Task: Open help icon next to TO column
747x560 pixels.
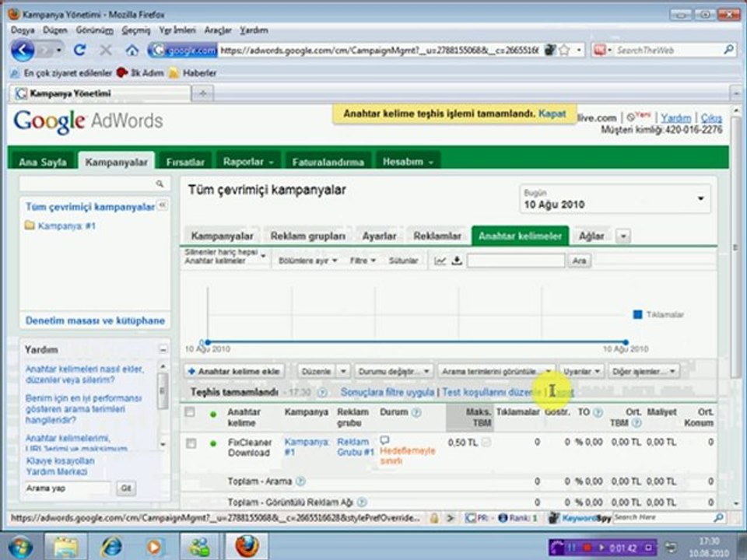Action: coord(598,412)
